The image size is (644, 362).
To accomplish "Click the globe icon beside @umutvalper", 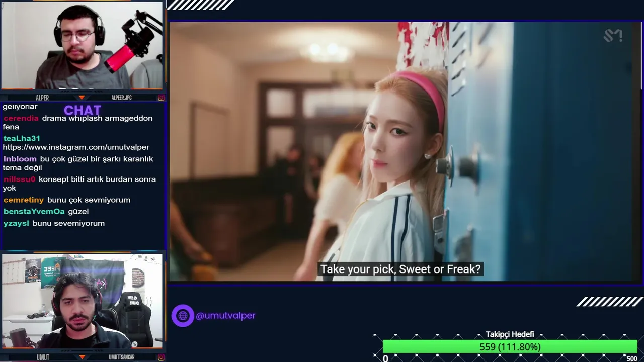I will point(183,316).
